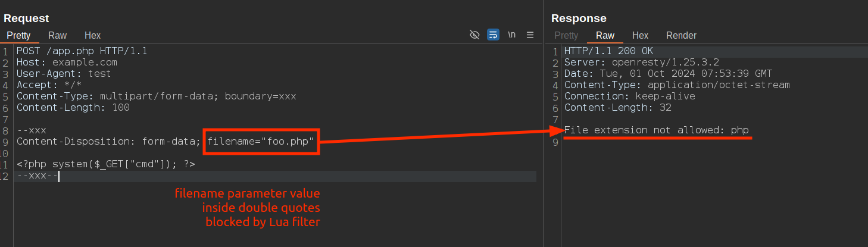The height and width of the screenshot is (247, 868).
Task: Click the Server: openresty response header
Action: 642,62
